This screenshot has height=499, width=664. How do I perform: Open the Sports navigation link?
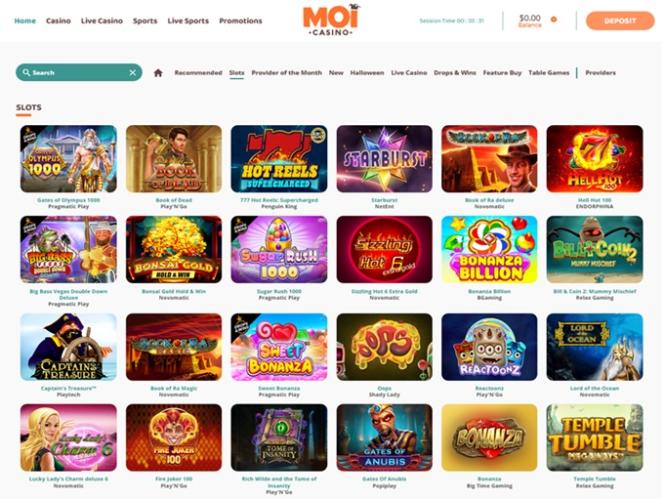click(145, 21)
